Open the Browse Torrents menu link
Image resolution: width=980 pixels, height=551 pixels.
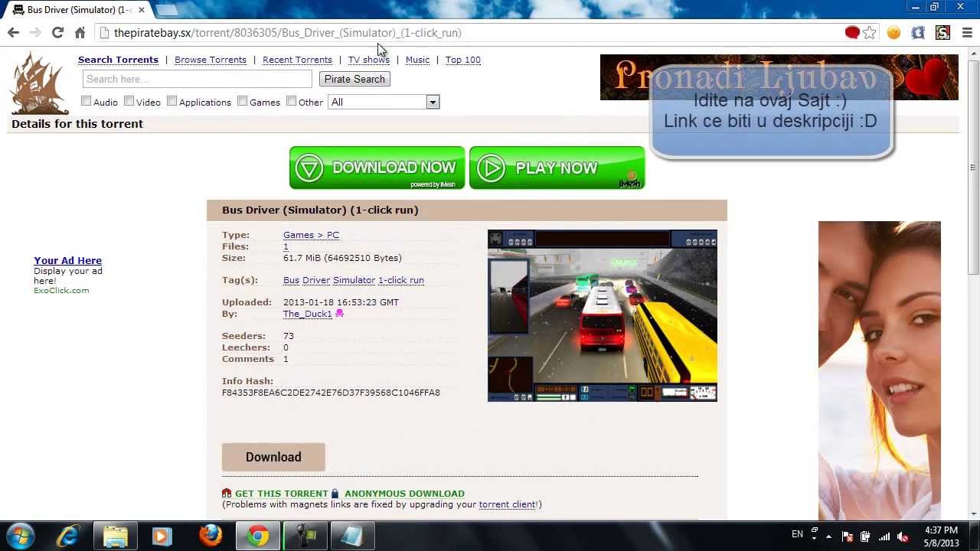(x=211, y=60)
